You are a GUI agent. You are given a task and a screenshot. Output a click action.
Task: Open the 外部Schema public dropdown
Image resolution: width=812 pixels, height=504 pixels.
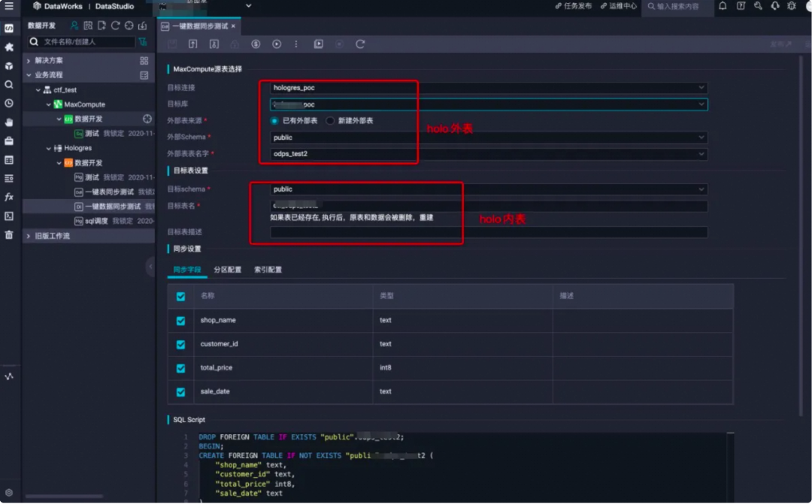click(489, 137)
